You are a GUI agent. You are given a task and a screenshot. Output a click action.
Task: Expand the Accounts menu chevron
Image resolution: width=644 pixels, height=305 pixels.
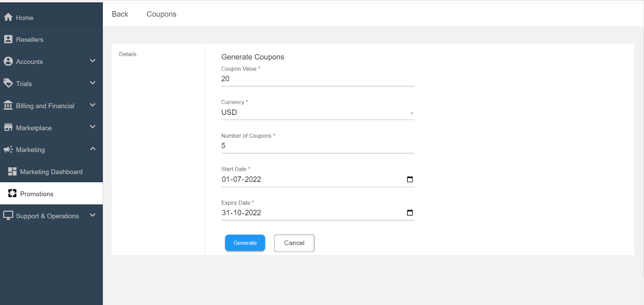[x=93, y=61]
